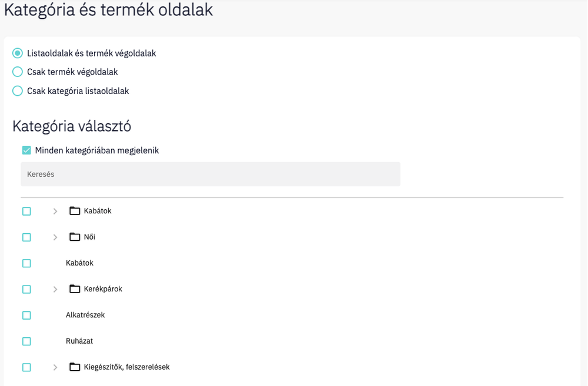Expand the Kabátok category tree node
Screen dimensions: 588x386
pyautogui.click(x=55, y=211)
